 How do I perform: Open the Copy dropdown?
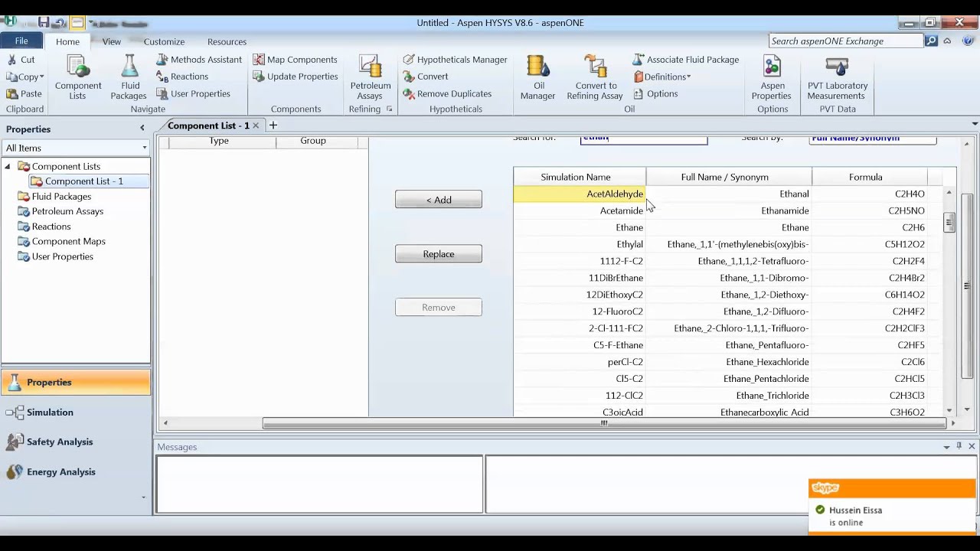pyautogui.click(x=24, y=77)
